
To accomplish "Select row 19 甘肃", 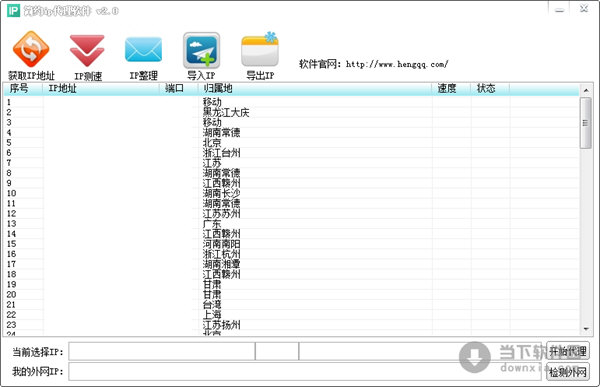I will tap(291, 284).
